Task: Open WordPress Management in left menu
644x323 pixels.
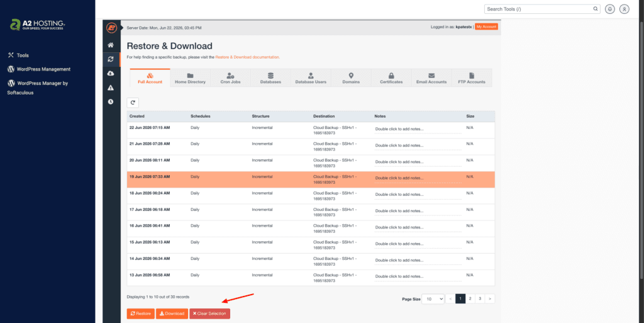Action: [x=39, y=69]
